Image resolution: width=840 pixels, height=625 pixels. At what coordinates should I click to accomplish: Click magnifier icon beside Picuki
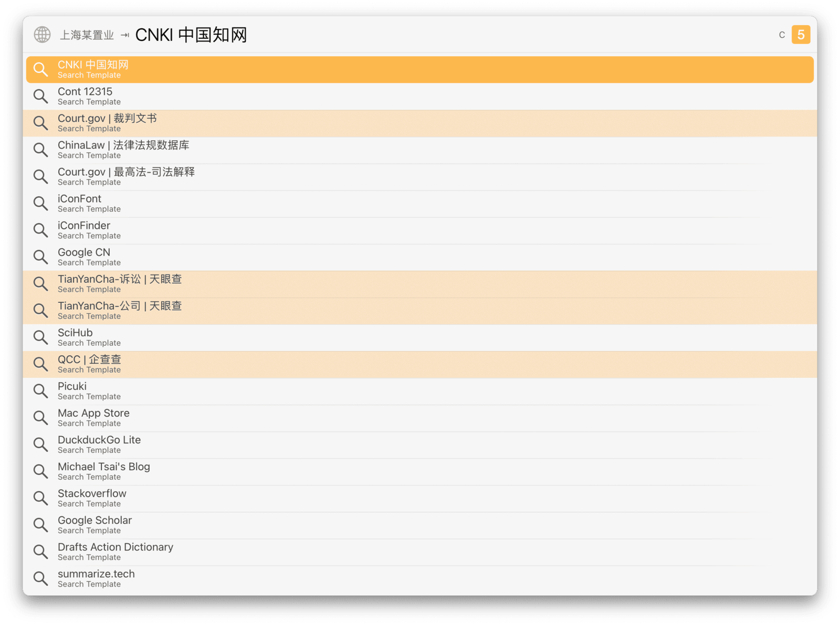click(x=40, y=390)
